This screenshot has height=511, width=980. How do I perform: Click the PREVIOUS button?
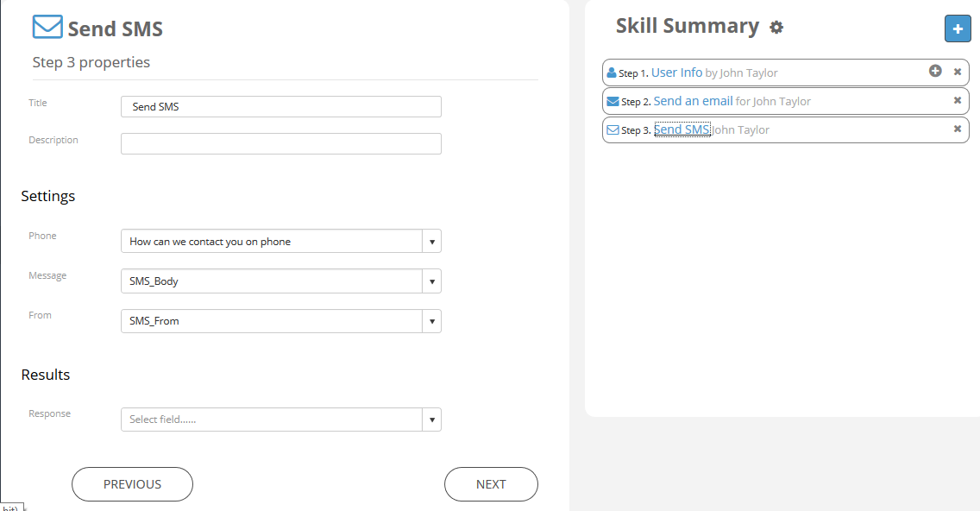pyautogui.click(x=133, y=484)
